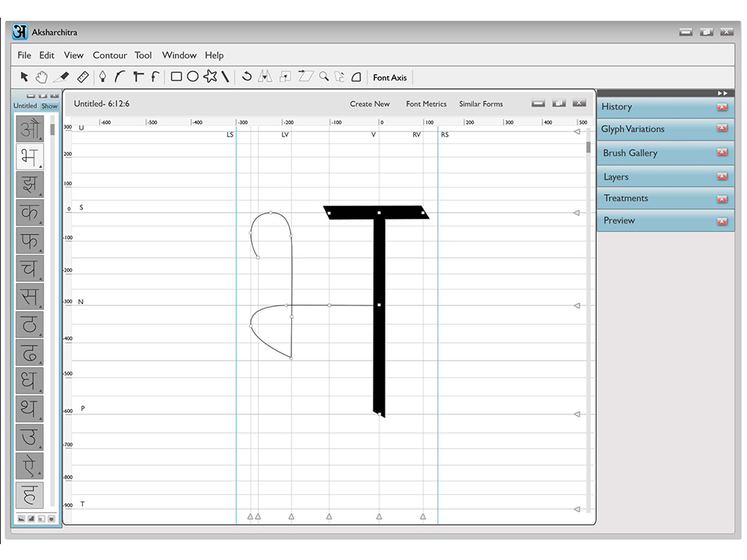Select the star shape tool
Screen dimensions: 747x560
[210, 77]
